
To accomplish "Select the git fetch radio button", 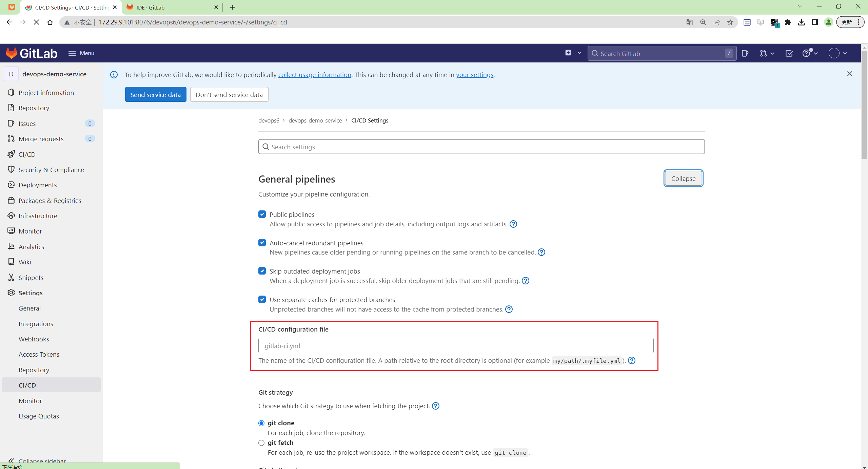I will pyautogui.click(x=261, y=443).
